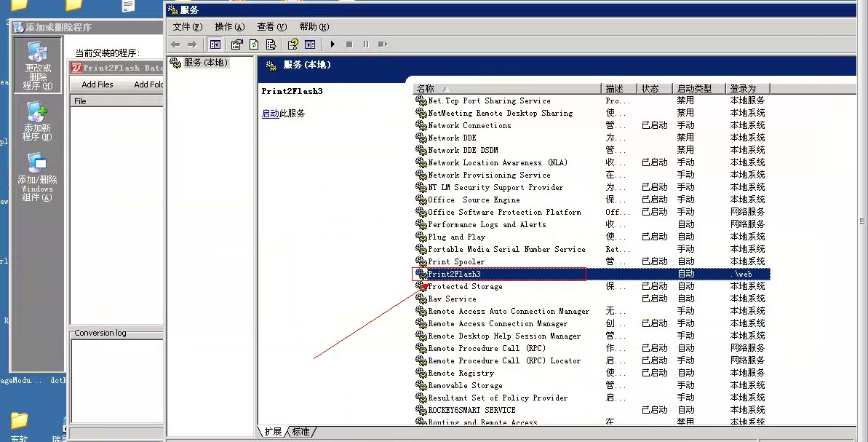Open Help using the question-mark toolbar icon
868x442 pixels.
coord(292,44)
